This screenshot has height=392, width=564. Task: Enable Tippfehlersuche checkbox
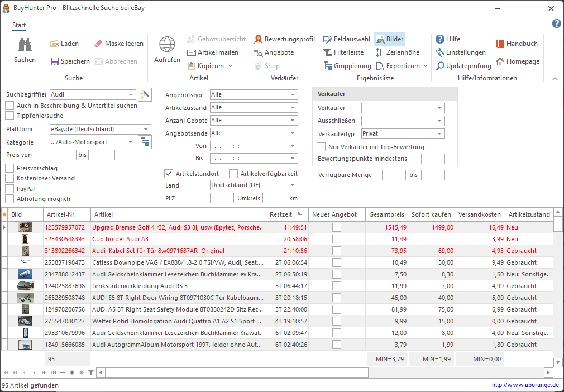[9, 116]
